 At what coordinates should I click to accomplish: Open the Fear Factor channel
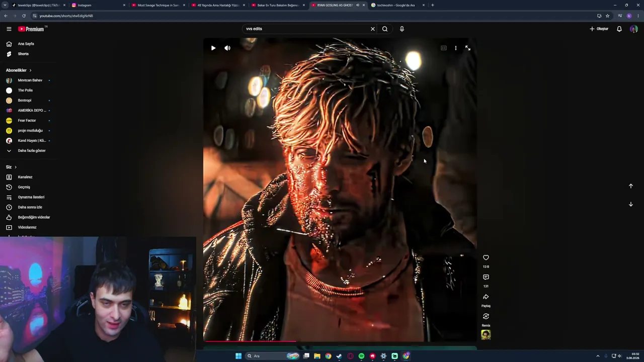point(28,121)
